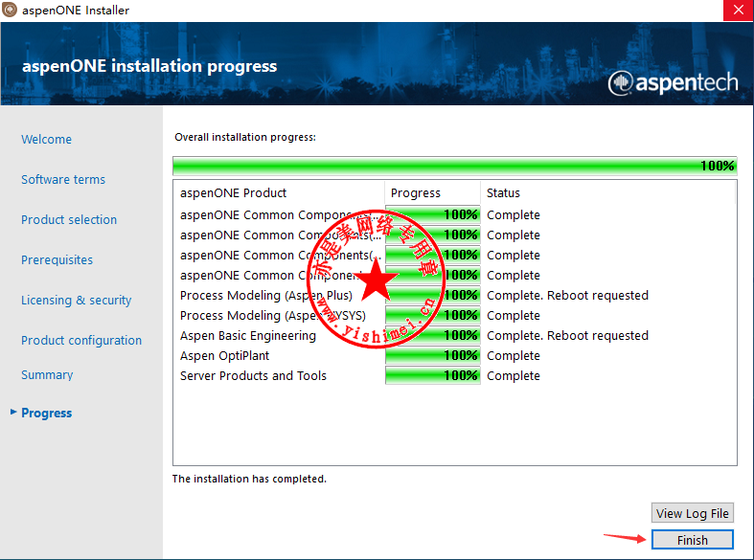Viewport: 754px width, 560px height.
Task: Select the Product selection step
Action: pyautogui.click(x=69, y=220)
